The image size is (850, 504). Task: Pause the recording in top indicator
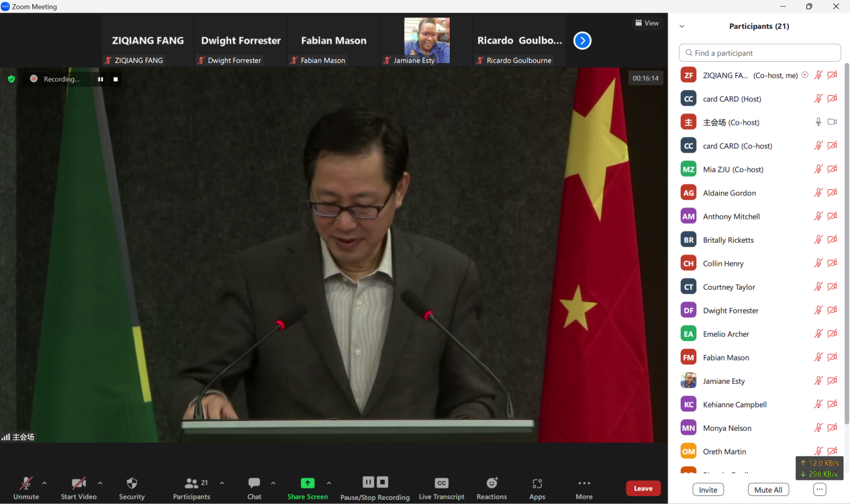101,79
